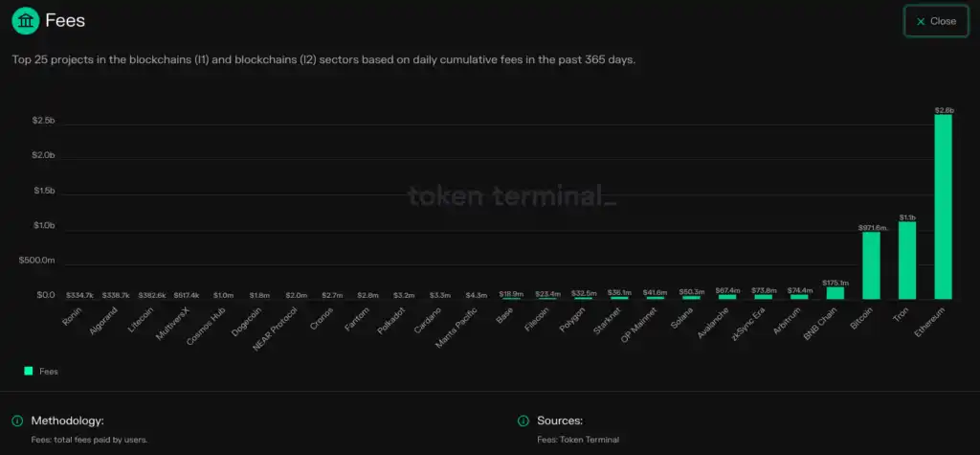980x455 pixels.
Task: Select the Tron bar in chart
Action: point(907,261)
